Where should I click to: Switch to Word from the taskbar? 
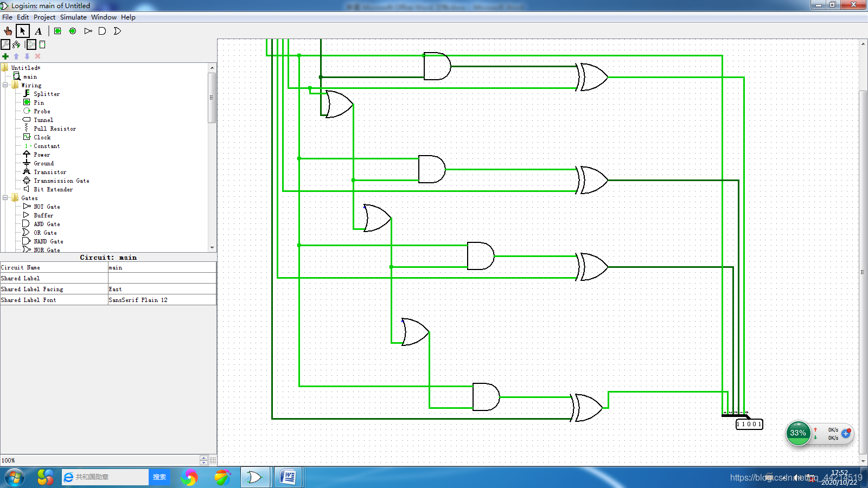(x=288, y=477)
